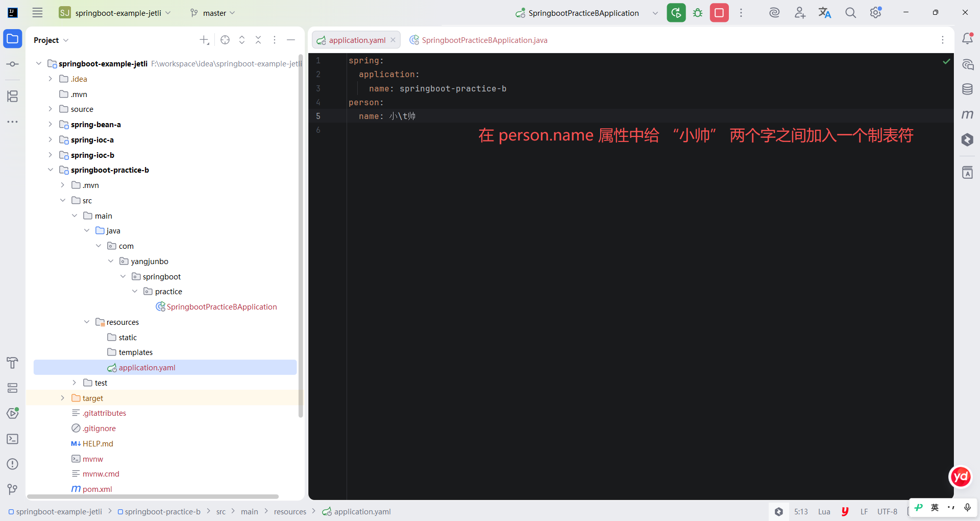Click the inspections green checkmark
Screen dimensions: 980x521
coord(946,61)
